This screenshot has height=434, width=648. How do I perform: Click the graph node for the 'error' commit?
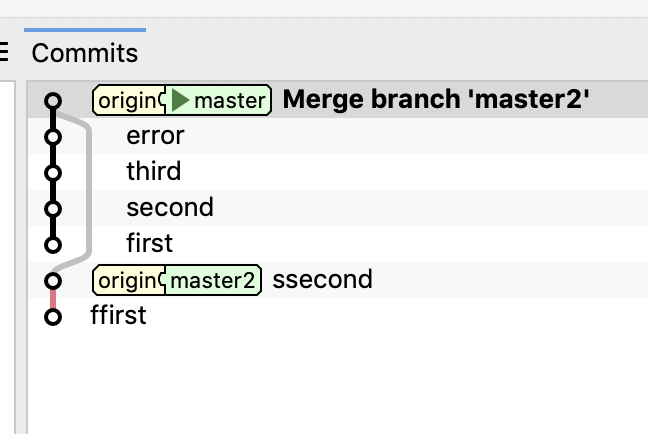(x=53, y=136)
